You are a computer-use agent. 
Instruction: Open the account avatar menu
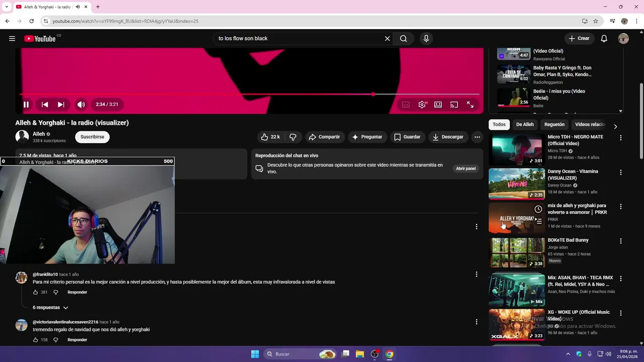(623, 38)
